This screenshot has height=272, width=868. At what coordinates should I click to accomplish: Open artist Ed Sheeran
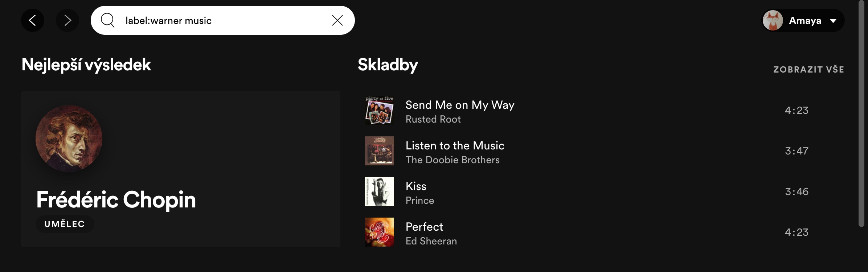pyautogui.click(x=431, y=241)
